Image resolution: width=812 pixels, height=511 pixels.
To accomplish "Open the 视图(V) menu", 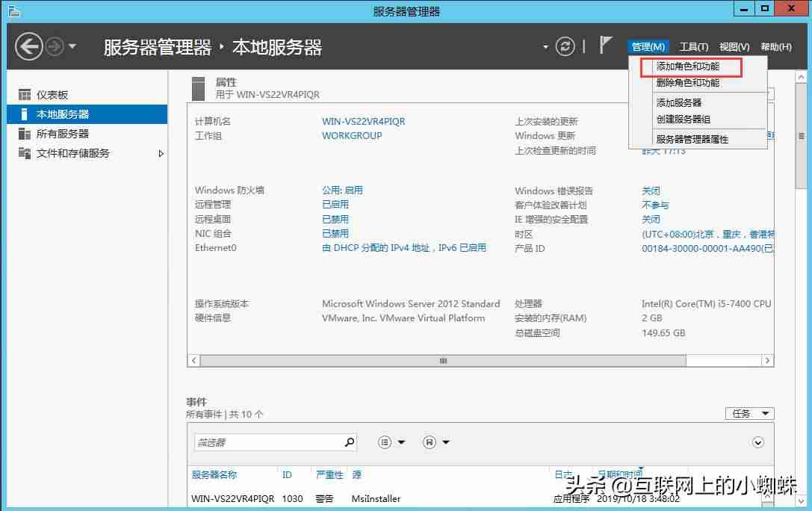I will tap(734, 46).
